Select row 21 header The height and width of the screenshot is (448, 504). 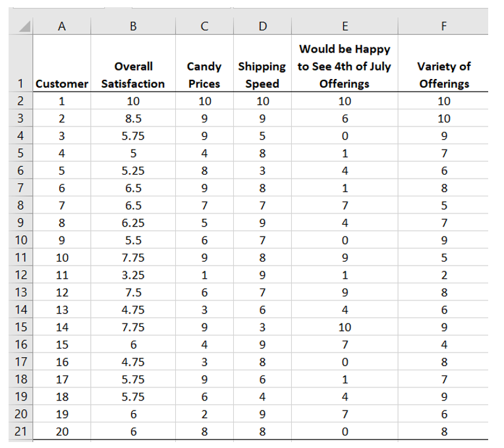[21, 431]
